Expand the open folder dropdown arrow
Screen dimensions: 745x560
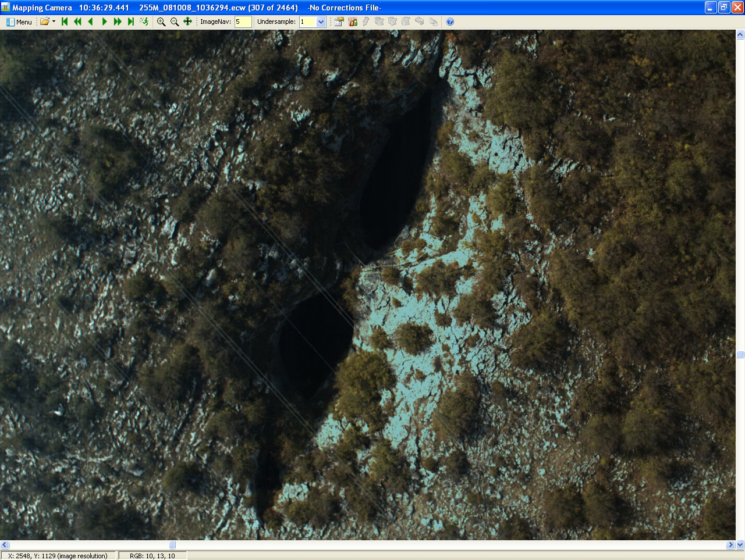coord(54,22)
